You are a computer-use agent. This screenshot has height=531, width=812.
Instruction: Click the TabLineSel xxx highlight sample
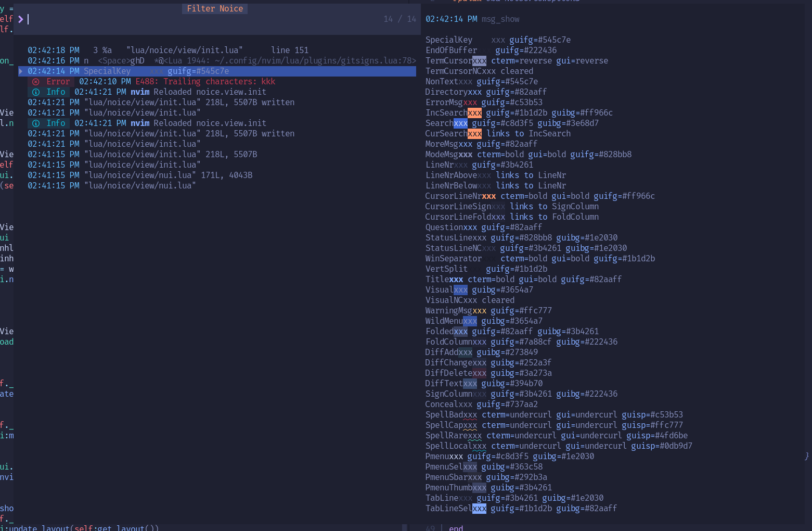click(479, 509)
